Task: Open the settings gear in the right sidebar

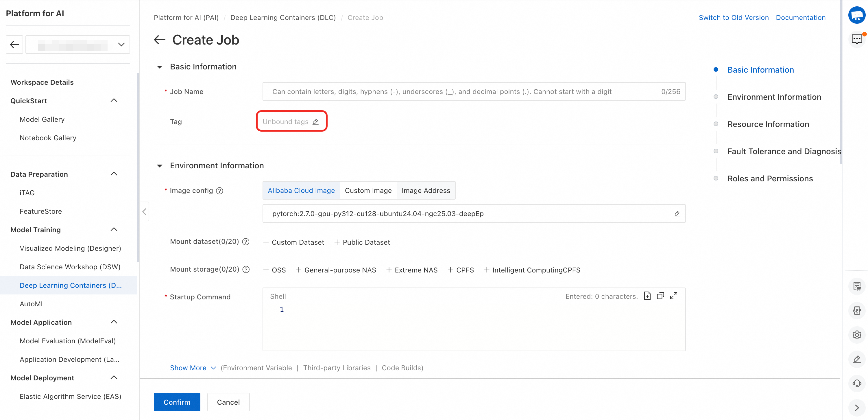Action: click(856, 334)
